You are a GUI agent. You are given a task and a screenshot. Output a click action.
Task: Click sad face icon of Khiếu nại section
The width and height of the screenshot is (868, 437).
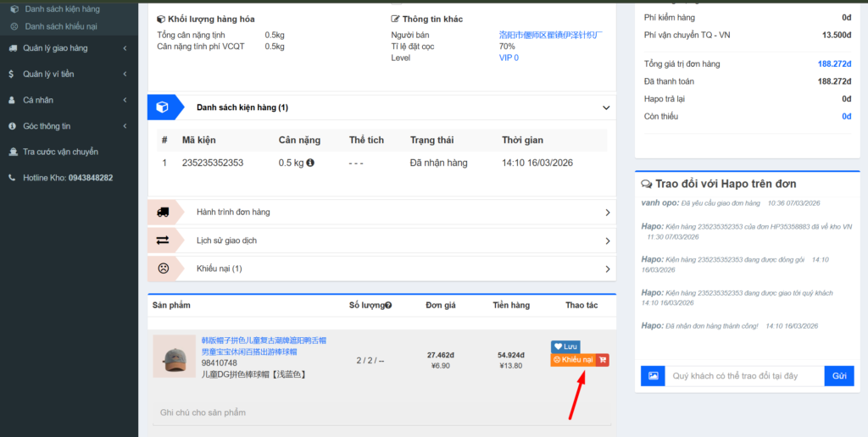point(163,268)
